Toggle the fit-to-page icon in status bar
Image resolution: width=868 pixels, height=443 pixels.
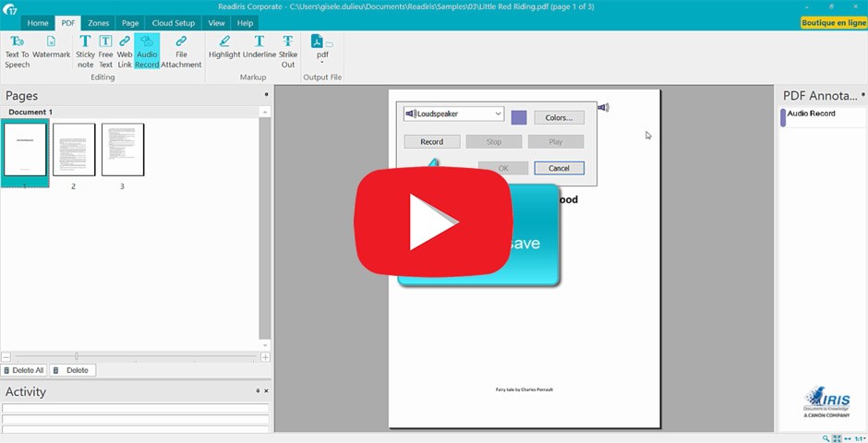coord(837,438)
